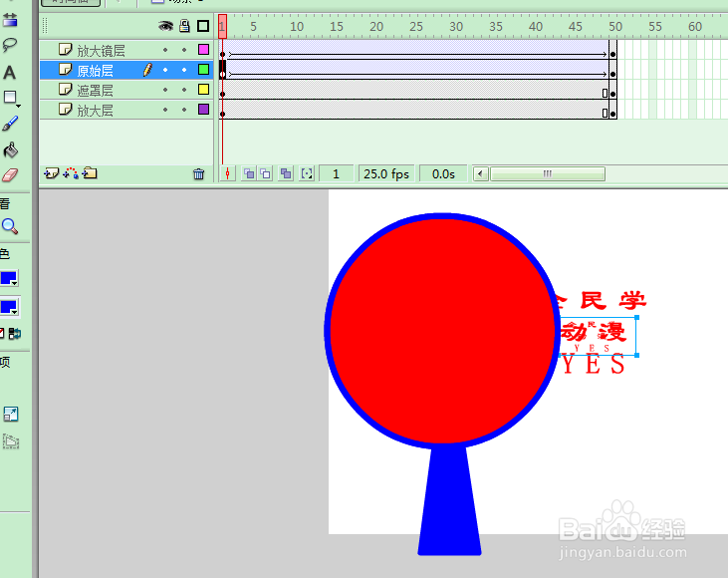Image resolution: width=728 pixels, height=578 pixels.
Task: Click the eye show/hide all layers icon
Action: tap(165, 26)
